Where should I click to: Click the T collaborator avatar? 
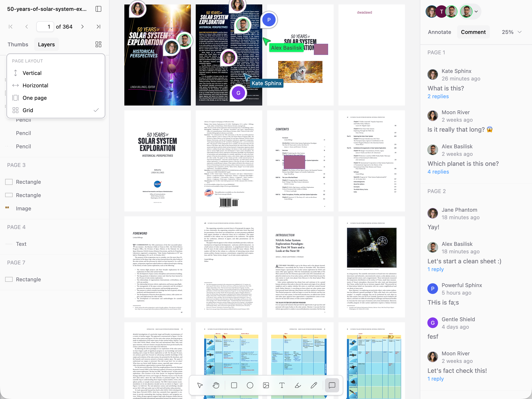point(441,12)
